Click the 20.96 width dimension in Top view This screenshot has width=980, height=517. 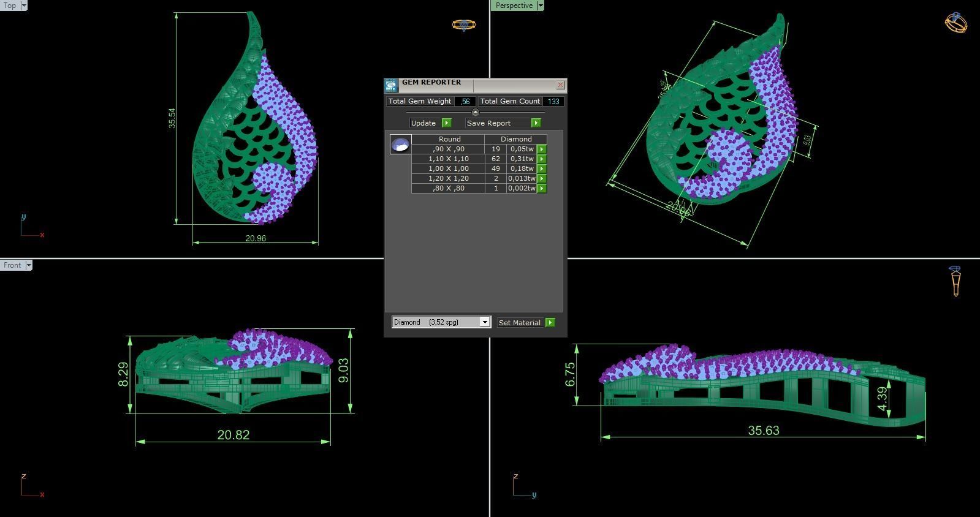(256, 238)
